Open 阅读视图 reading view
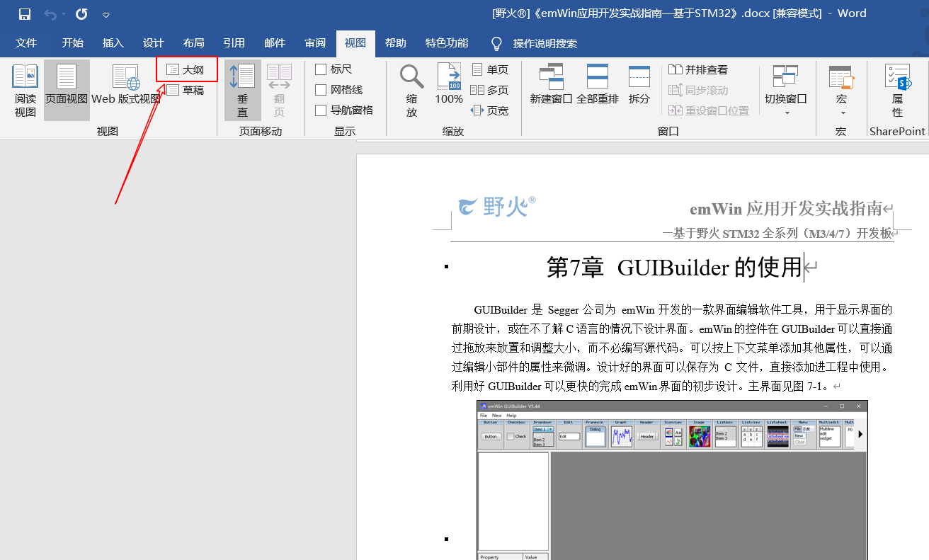The width and height of the screenshot is (929, 560). pos(25,91)
